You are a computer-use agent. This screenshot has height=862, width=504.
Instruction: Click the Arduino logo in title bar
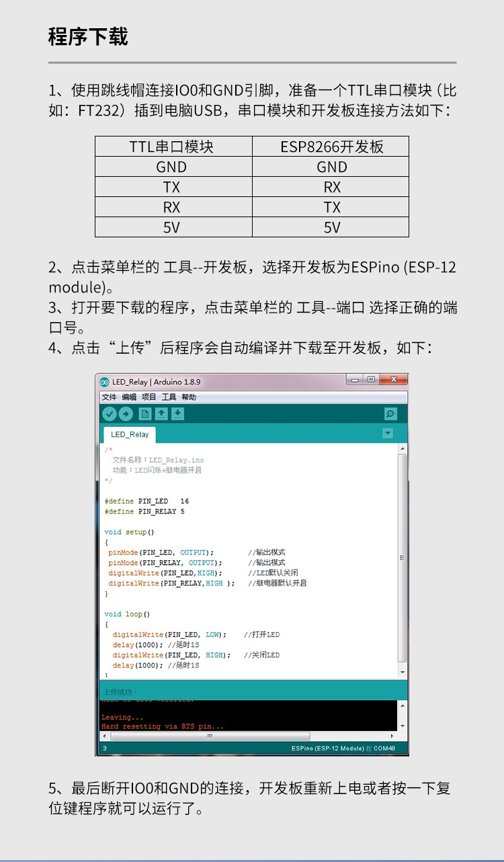coord(104,382)
